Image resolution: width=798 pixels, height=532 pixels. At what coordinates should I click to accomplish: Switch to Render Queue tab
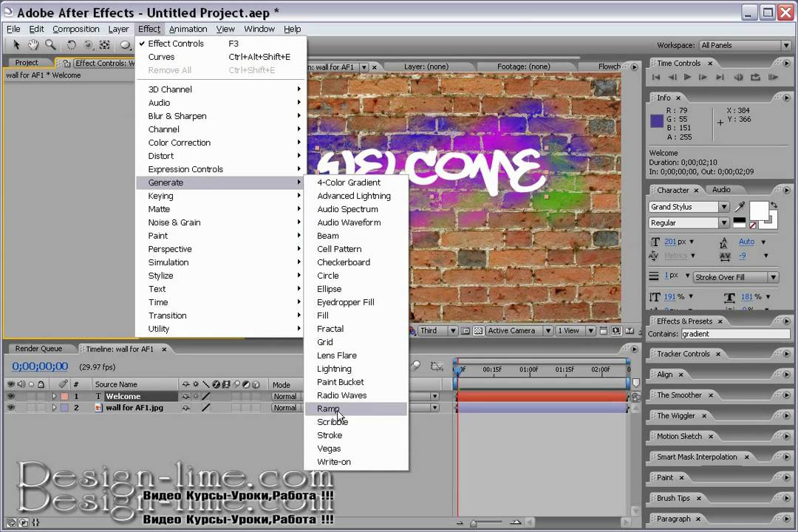[38, 349]
